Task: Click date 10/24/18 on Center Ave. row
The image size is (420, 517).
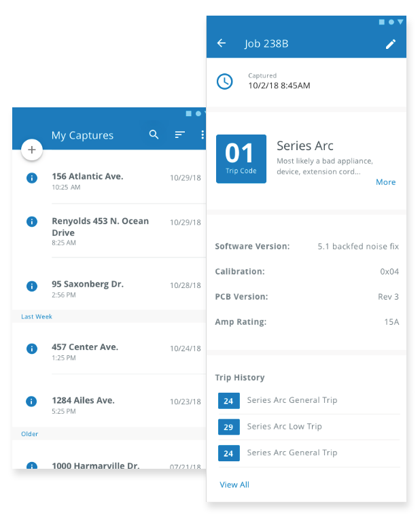Action: coord(186,349)
